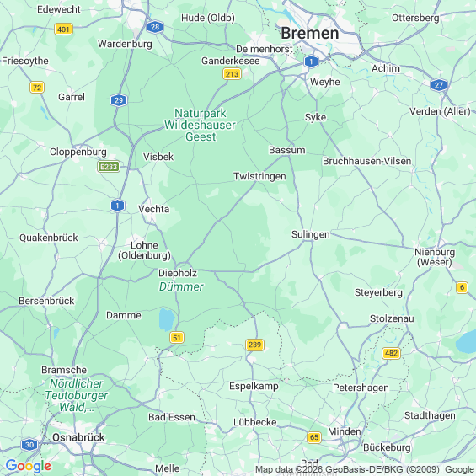The width and height of the screenshot is (476, 476).
Task: Click the Dümmer lake on the map
Action: tap(167, 319)
